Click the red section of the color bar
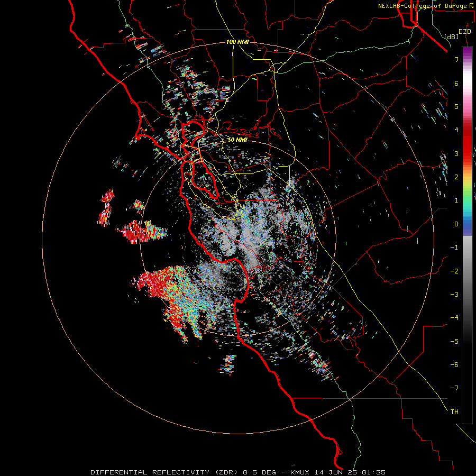476x476 pixels. [467, 143]
